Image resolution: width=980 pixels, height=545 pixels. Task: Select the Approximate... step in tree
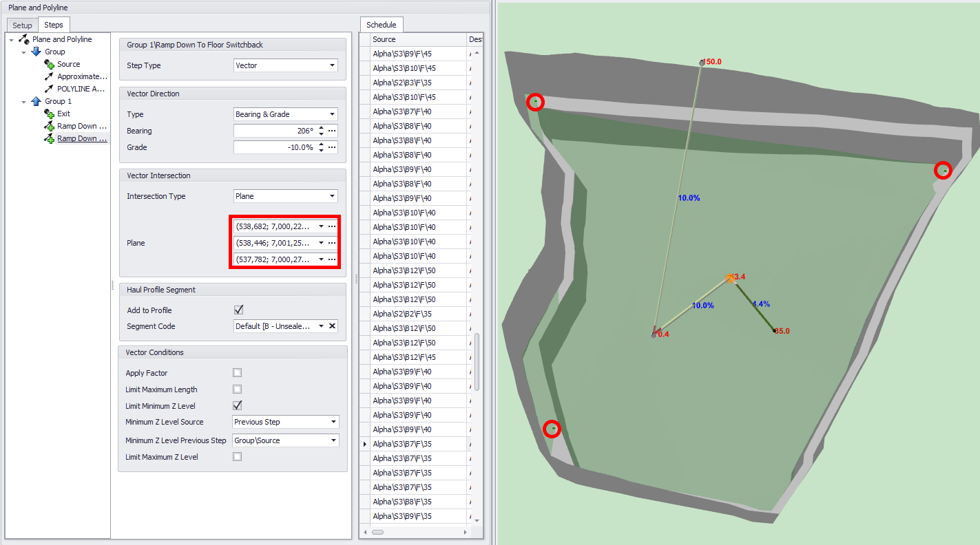82,76
